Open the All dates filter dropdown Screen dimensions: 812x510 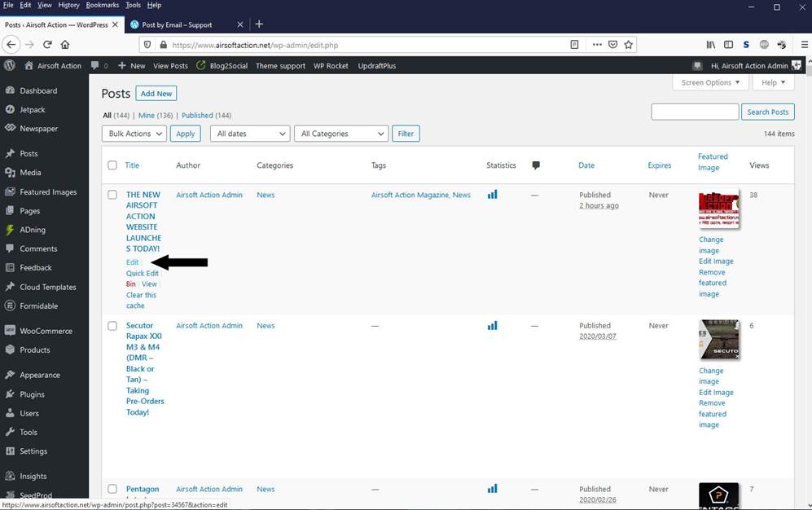[249, 134]
